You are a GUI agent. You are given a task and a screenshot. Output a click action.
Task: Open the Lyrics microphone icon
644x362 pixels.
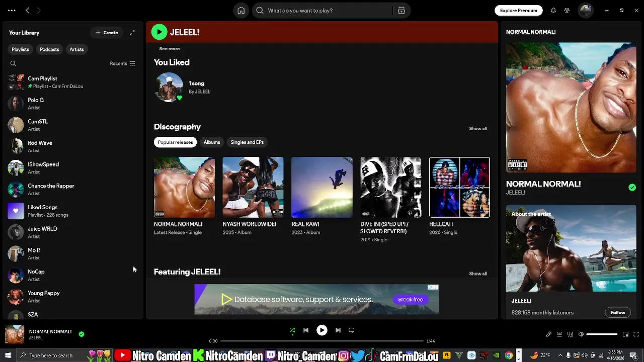pos(548,334)
